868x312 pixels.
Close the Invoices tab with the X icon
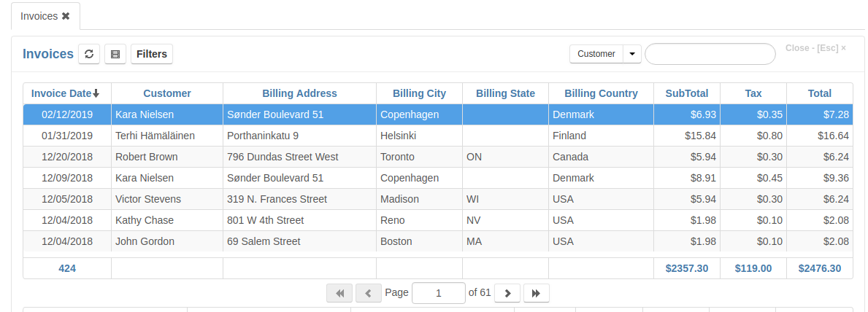coord(66,16)
